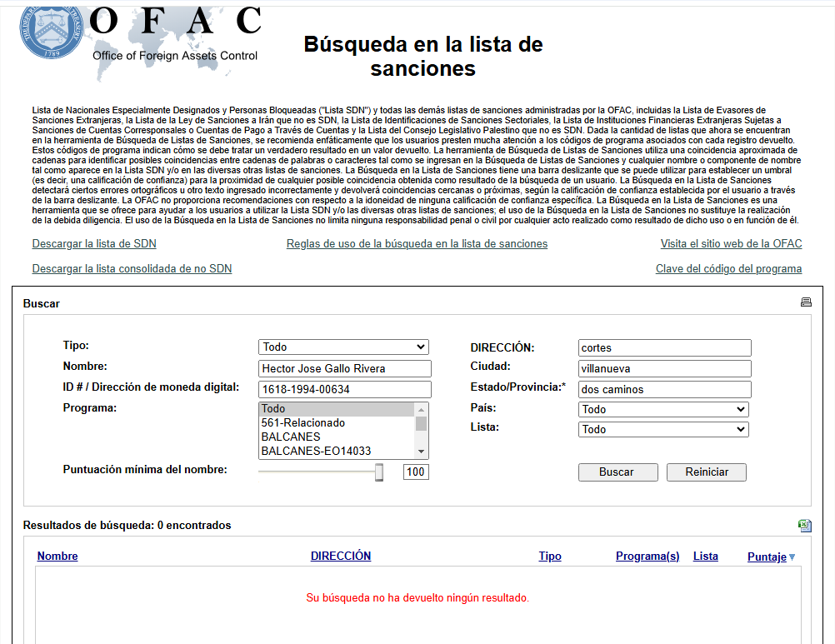Visit the OFAC website link
The width and height of the screenshot is (835, 644).
[731, 244]
